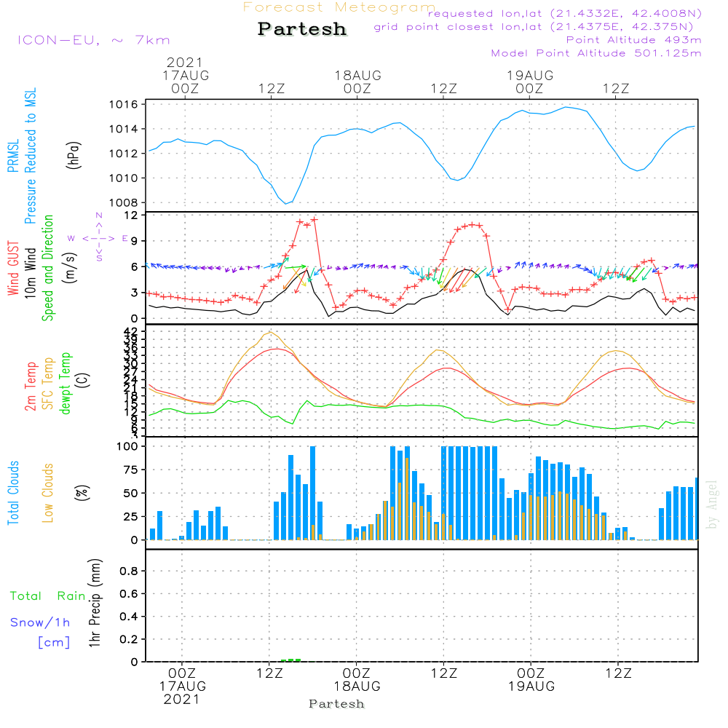Click the green rain bars near 17AUG 12Z
Screen dimensions: 728x728
coord(290,660)
